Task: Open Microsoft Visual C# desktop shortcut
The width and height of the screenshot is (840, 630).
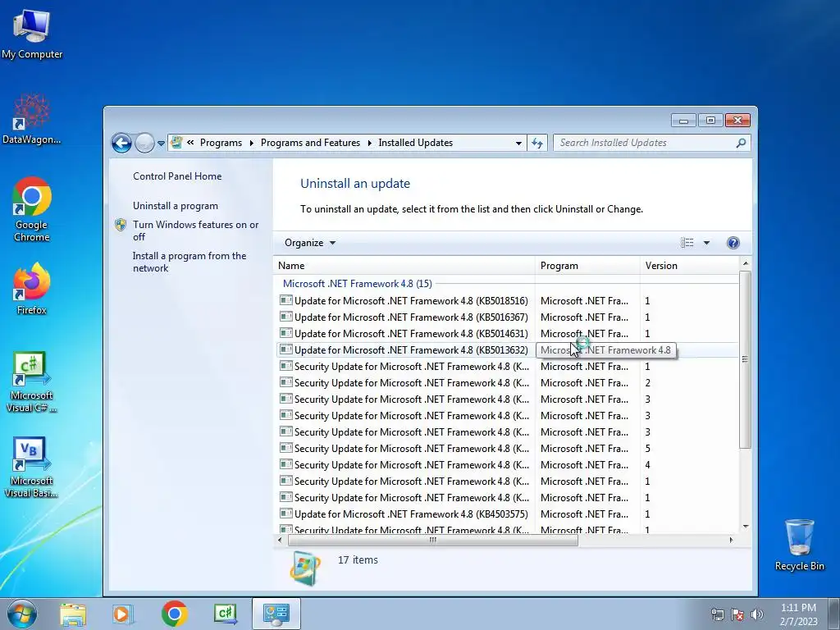Action: [x=32, y=382]
